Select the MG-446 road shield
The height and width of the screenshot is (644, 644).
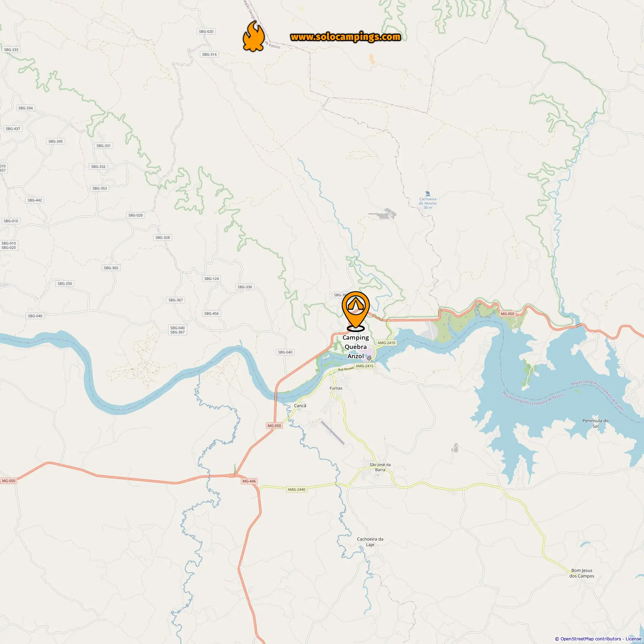click(249, 481)
